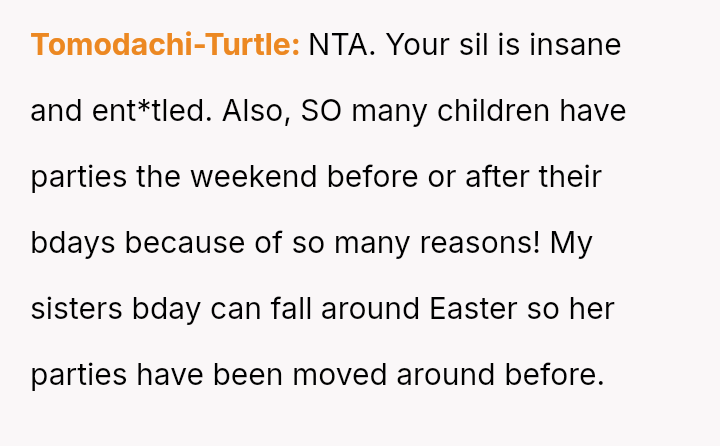Click the Tomodachi-Turtle username
This screenshot has width=720, height=446.
(x=165, y=45)
